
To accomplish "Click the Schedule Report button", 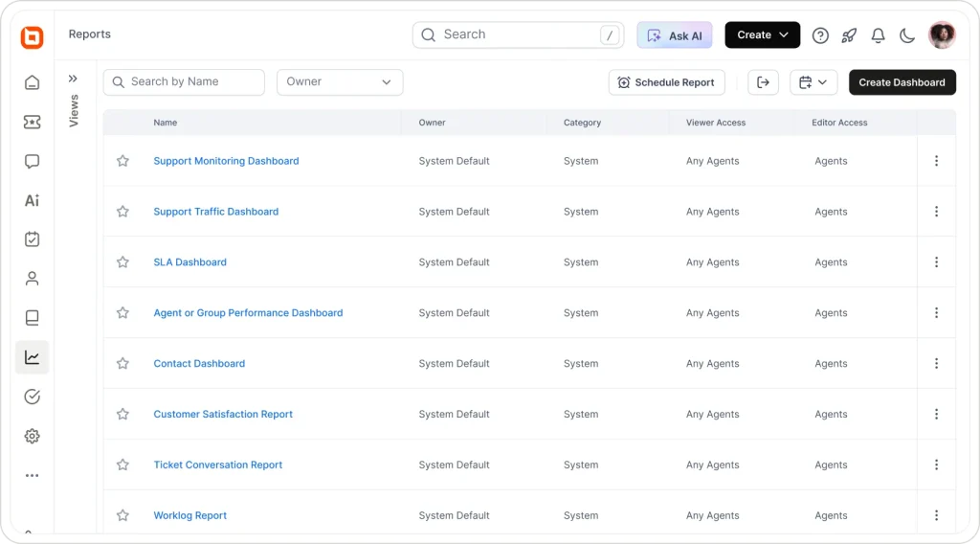I will pos(667,82).
